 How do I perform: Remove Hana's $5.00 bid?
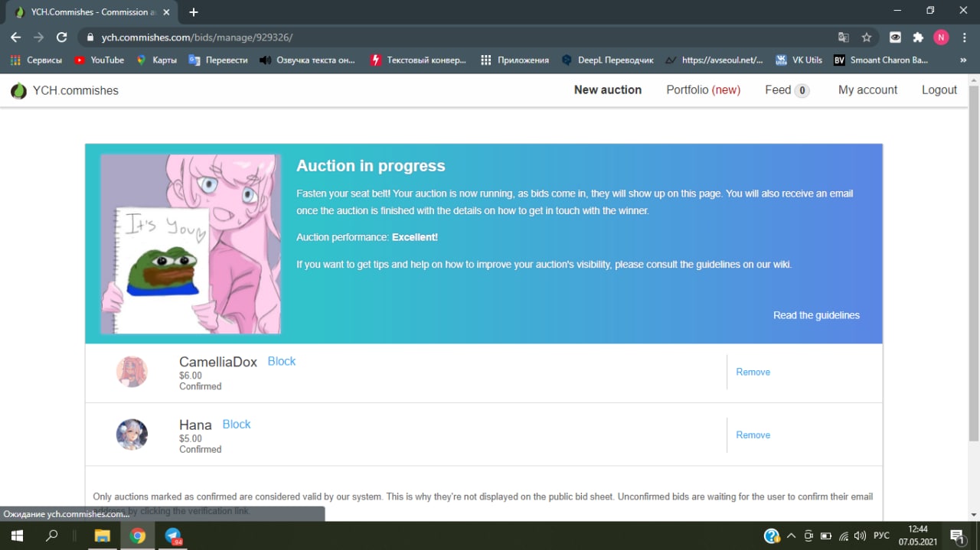(753, 434)
